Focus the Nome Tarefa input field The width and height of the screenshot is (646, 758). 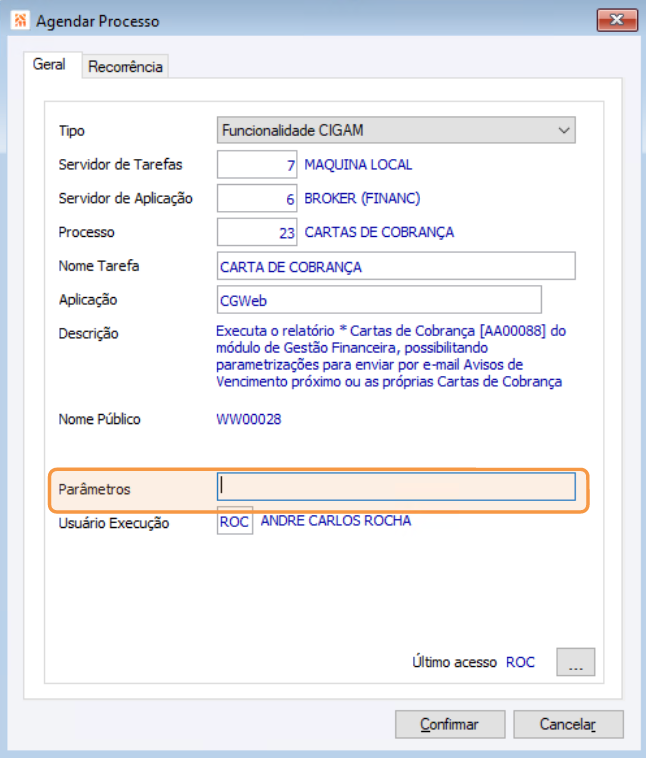(x=396, y=266)
